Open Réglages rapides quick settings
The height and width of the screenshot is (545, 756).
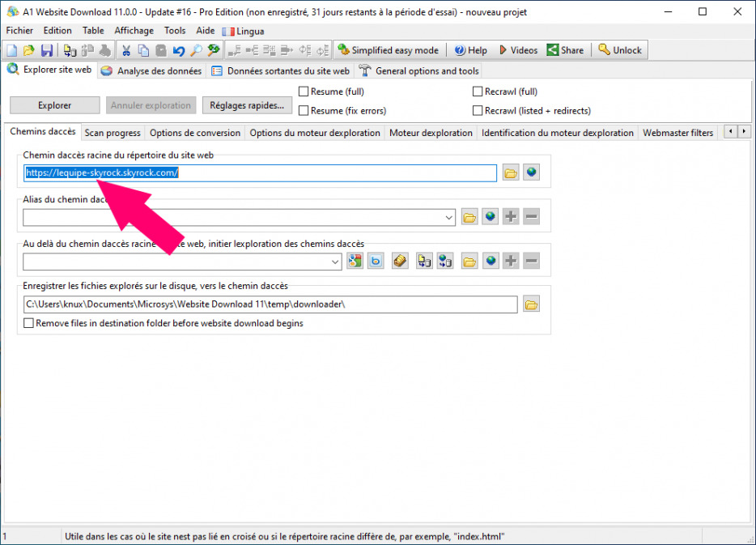pos(247,105)
